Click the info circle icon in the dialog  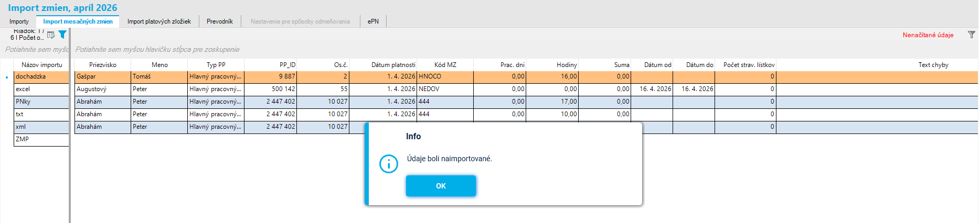[389, 164]
